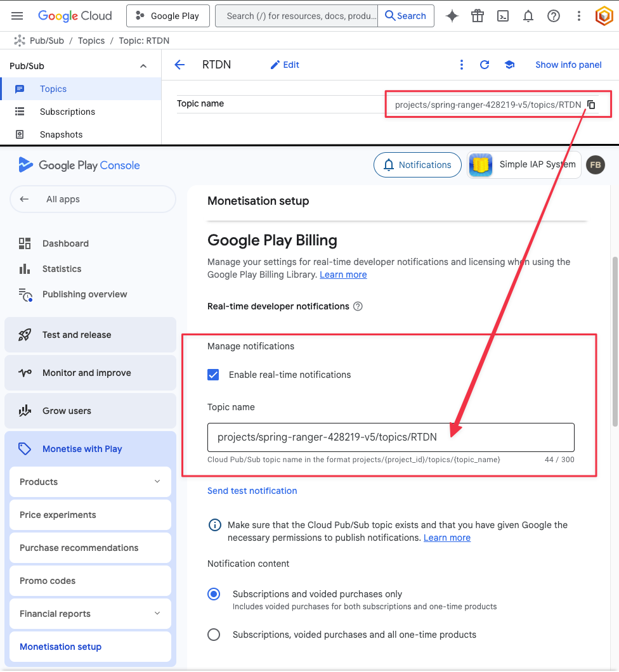
Task: Refresh the RTDN topic page
Action: (485, 65)
